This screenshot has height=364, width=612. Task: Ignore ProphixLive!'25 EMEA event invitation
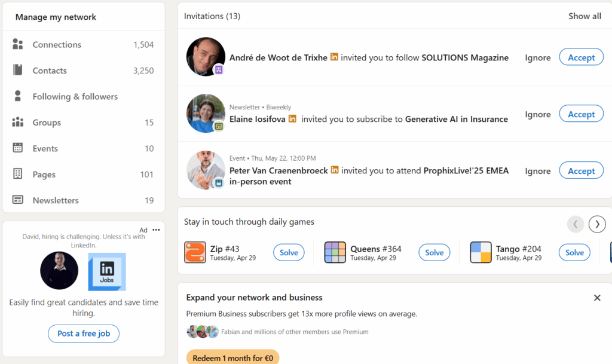coord(537,170)
